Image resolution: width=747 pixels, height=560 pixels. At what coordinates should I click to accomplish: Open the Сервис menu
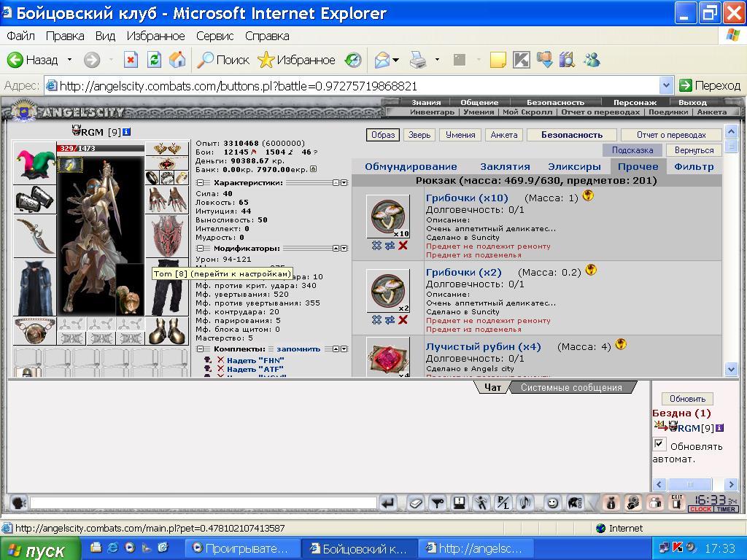point(215,36)
